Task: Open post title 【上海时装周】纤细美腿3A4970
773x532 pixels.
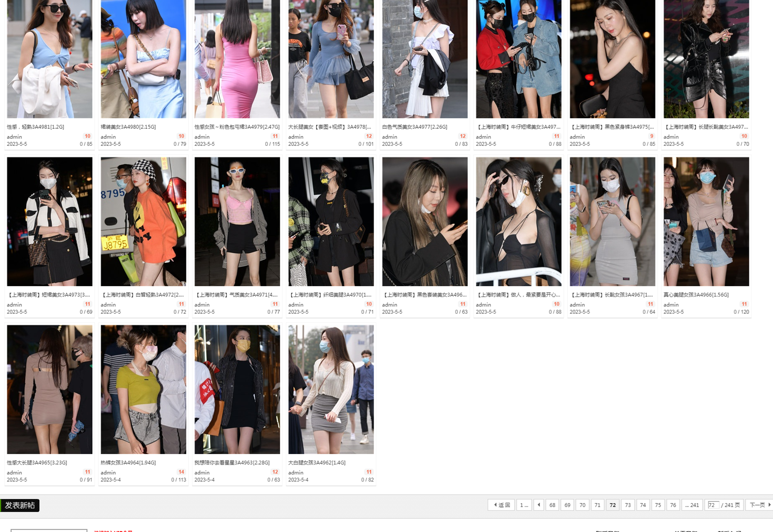Action: pos(330,295)
